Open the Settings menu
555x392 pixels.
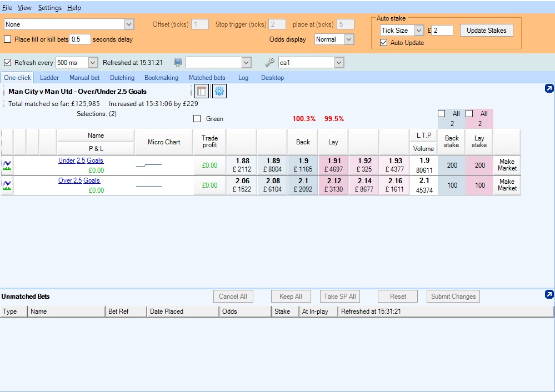49,7
